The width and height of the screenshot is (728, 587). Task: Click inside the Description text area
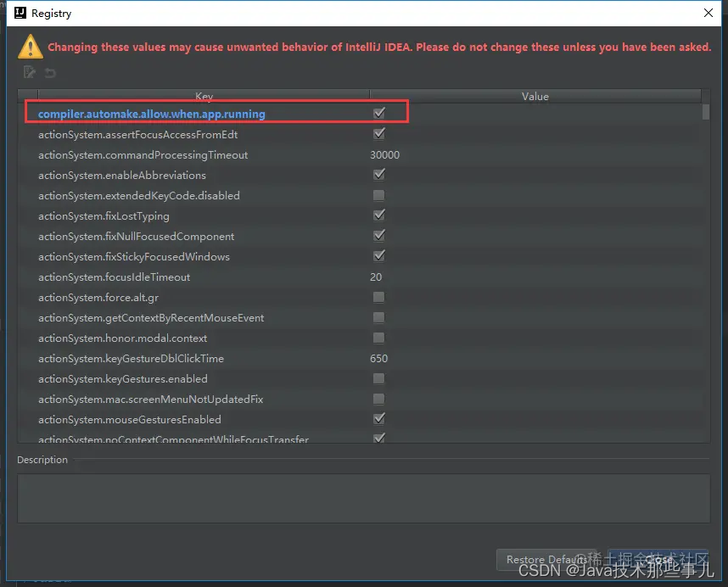[x=363, y=499]
